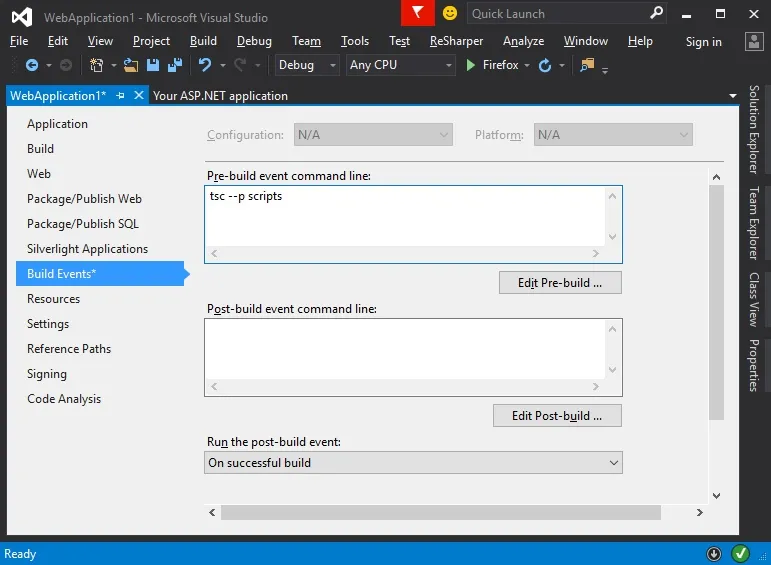
Task: Open the ReSharper menu
Action: tap(456, 41)
